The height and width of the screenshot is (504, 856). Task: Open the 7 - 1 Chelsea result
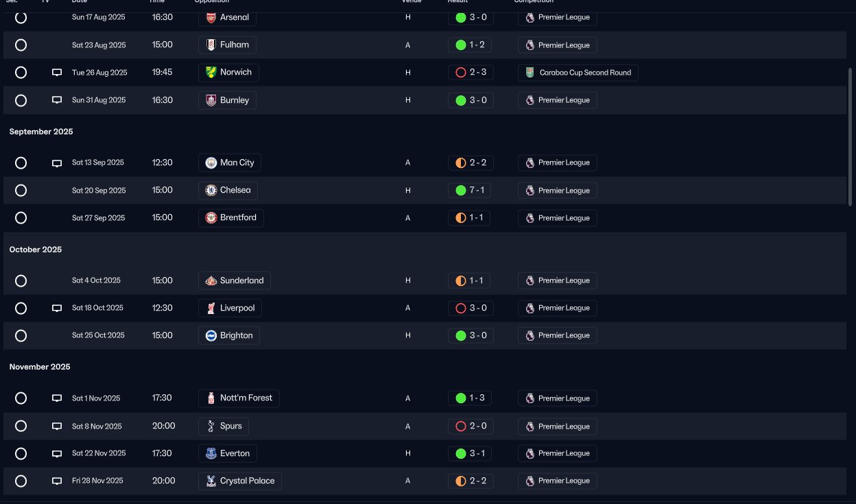[x=471, y=191]
